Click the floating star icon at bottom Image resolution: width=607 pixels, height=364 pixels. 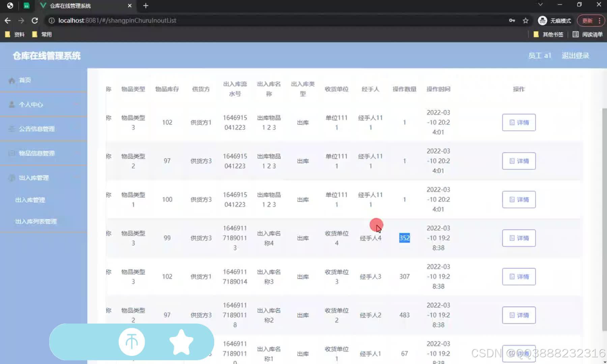182,341
